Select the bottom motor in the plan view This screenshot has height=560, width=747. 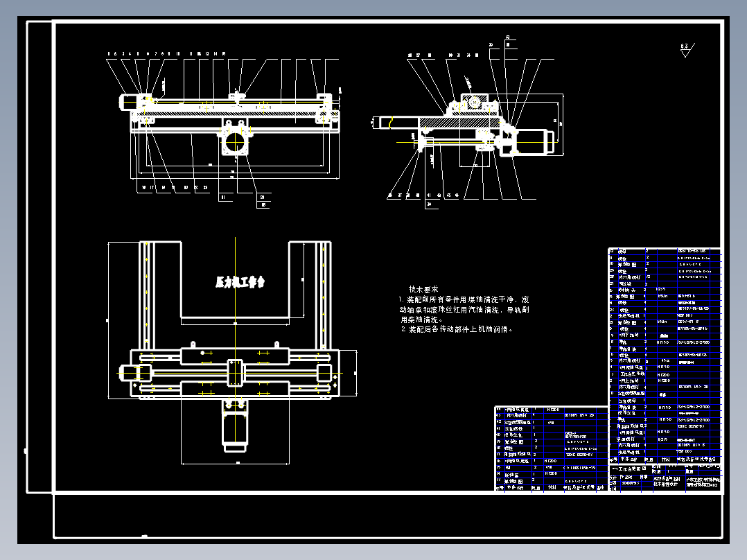pyautogui.click(x=235, y=431)
